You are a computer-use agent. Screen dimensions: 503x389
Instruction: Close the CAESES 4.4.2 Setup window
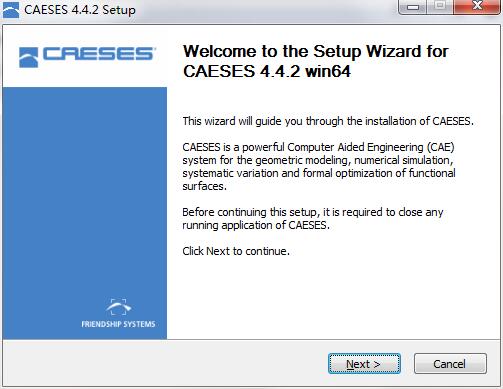click(x=477, y=7)
